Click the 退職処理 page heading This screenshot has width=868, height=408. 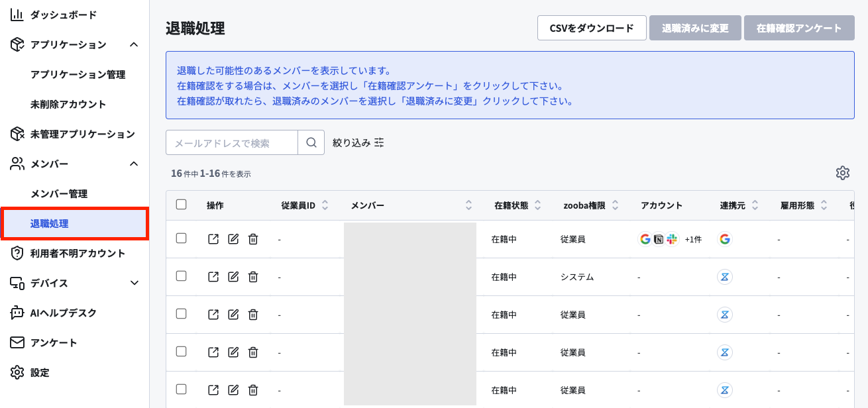195,28
